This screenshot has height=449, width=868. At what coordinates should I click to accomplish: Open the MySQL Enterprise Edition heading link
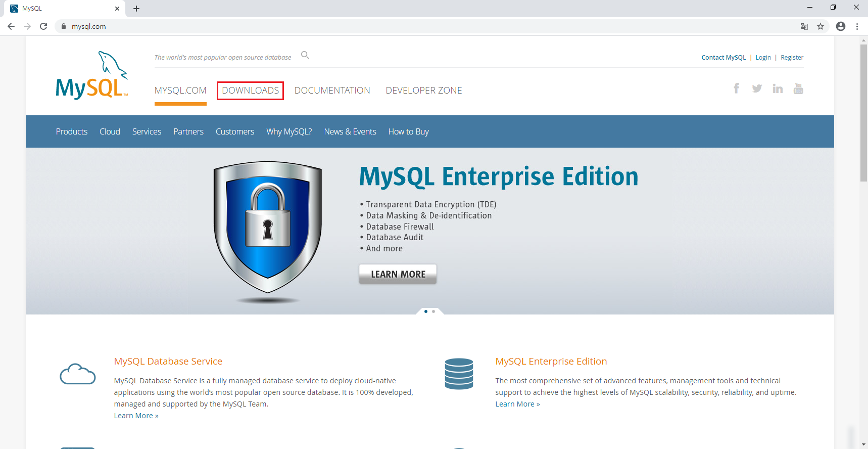pyautogui.click(x=551, y=362)
